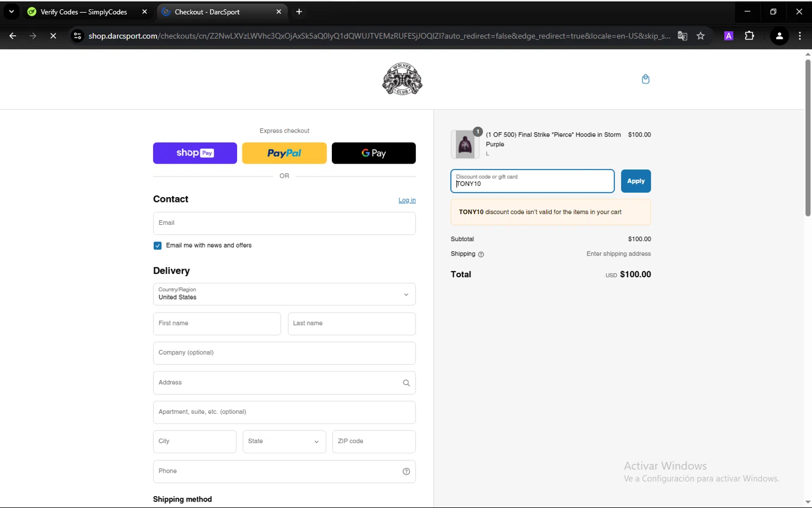Viewport: 812px width, 508px height.
Task: Click the hoodie product name text
Action: pos(553,140)
